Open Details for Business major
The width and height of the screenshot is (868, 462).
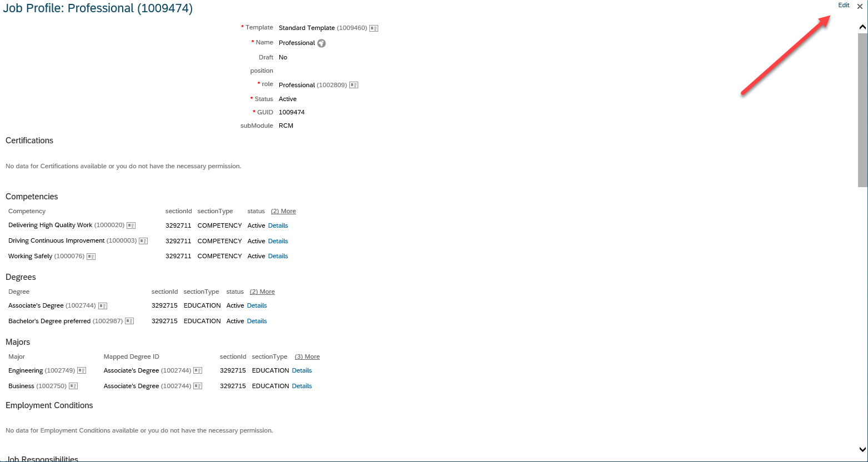tap(302, 386)
